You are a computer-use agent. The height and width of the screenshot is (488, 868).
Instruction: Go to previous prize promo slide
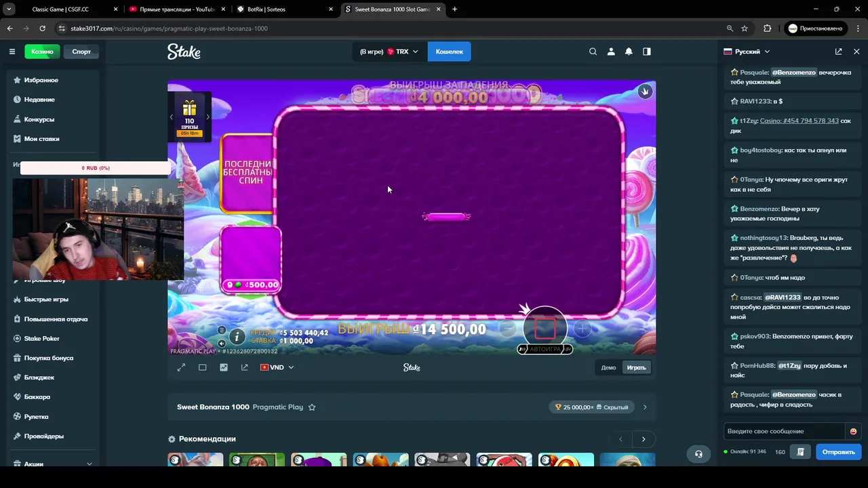tap(171, 117)
